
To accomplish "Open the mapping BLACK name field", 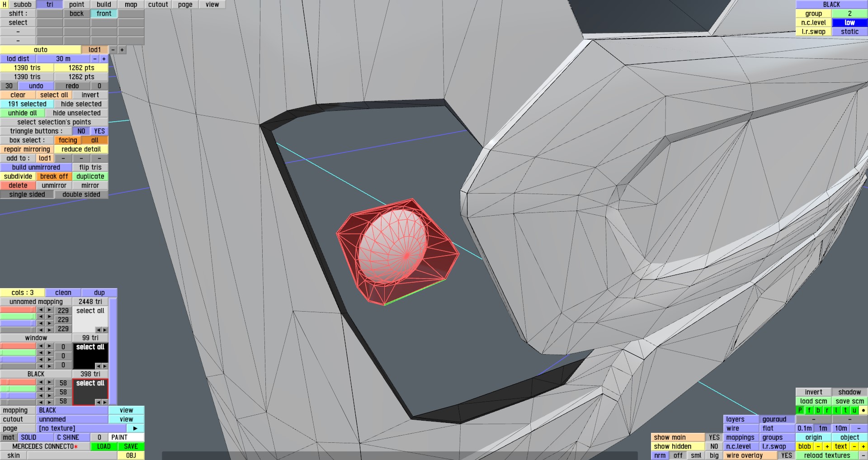I will click(x=72, y=410).
